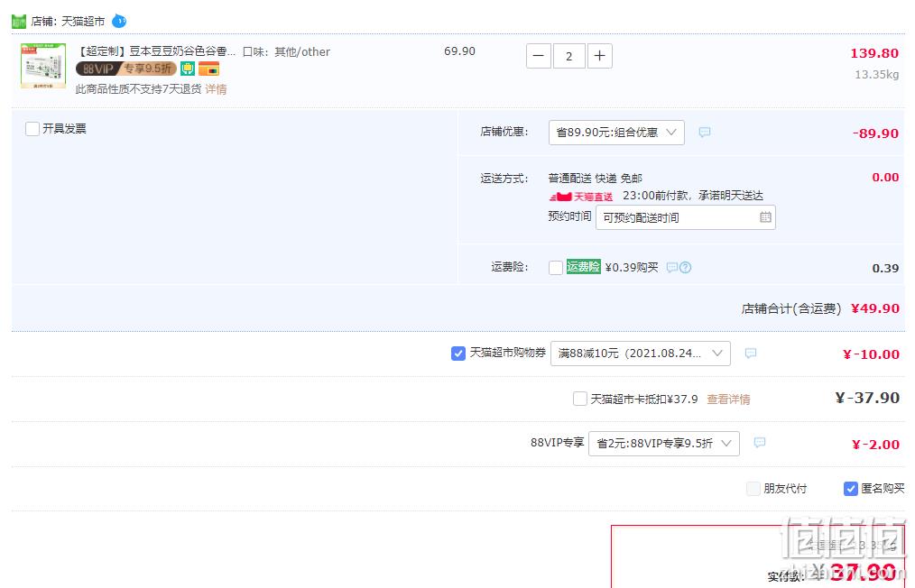Click the unit price 69.90
The width and height of the screenshot is (915, 588).
click(460, 51)
